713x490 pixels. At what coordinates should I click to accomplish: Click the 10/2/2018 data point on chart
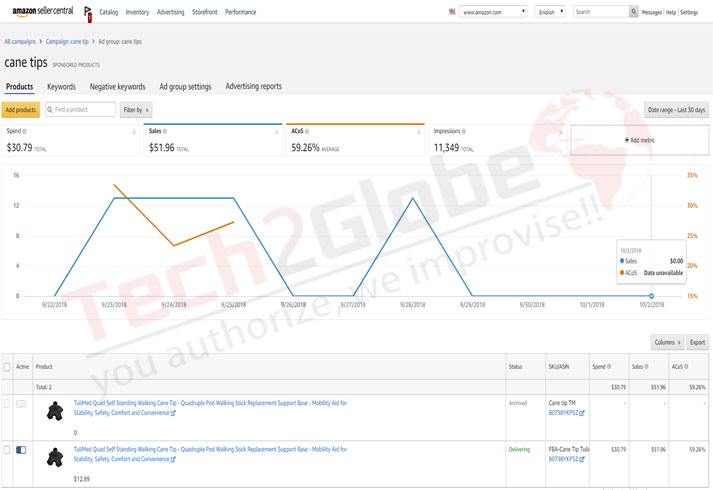[x=651, y=296]
